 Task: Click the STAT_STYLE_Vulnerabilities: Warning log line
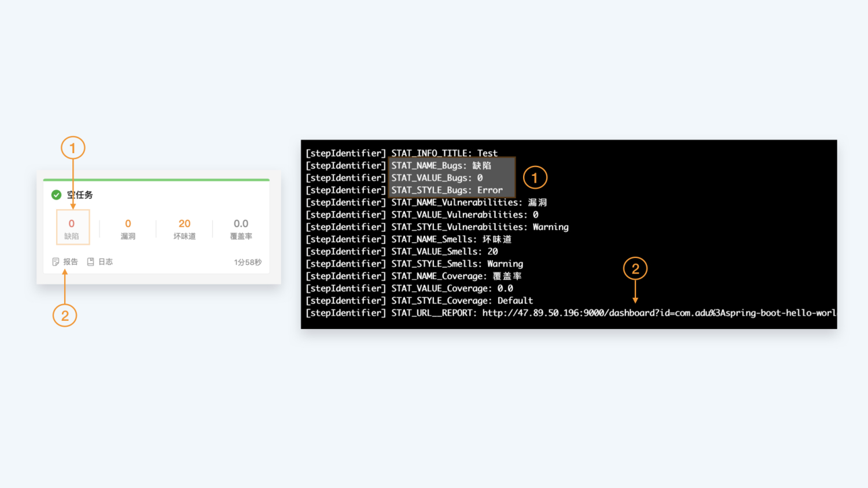[437, 227]
